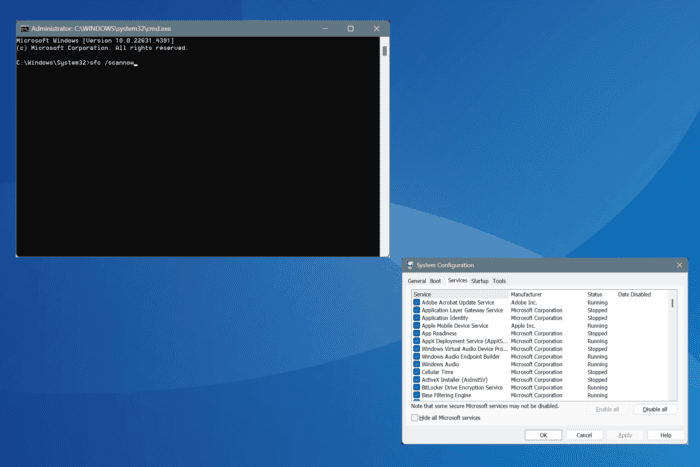Uncheck Adobe Acrobat Update Service
This screenshot has width=700, height=467.
tap(417, 302)
